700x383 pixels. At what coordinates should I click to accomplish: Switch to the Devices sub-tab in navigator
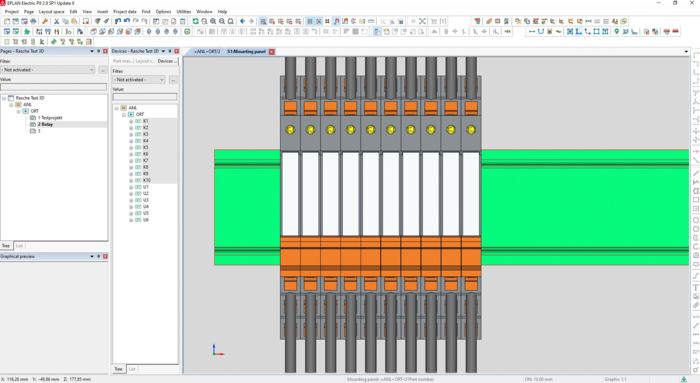click(167, 61)
